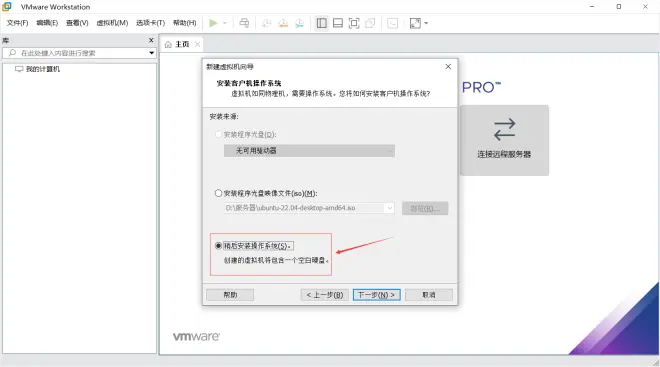Screen dimensions: 660x367
Task: Click the 下一步(N) > next button
Action: pyautogui.click(x=377, y=295)
